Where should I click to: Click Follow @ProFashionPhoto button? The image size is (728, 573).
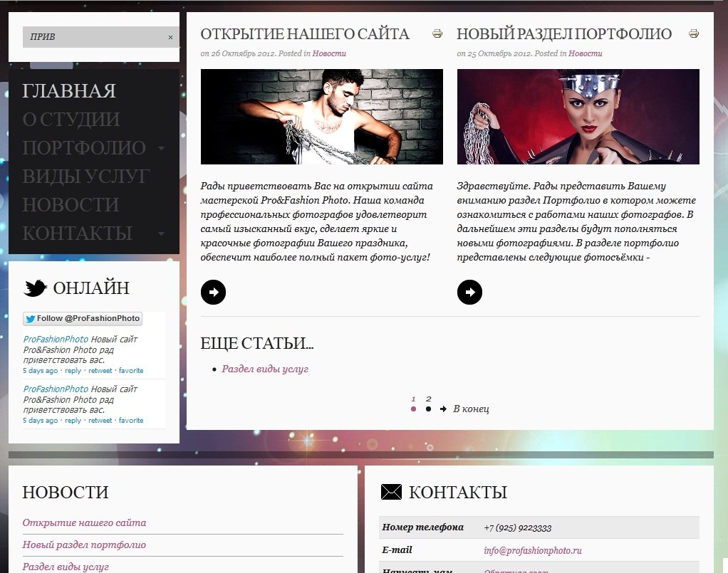83,319
